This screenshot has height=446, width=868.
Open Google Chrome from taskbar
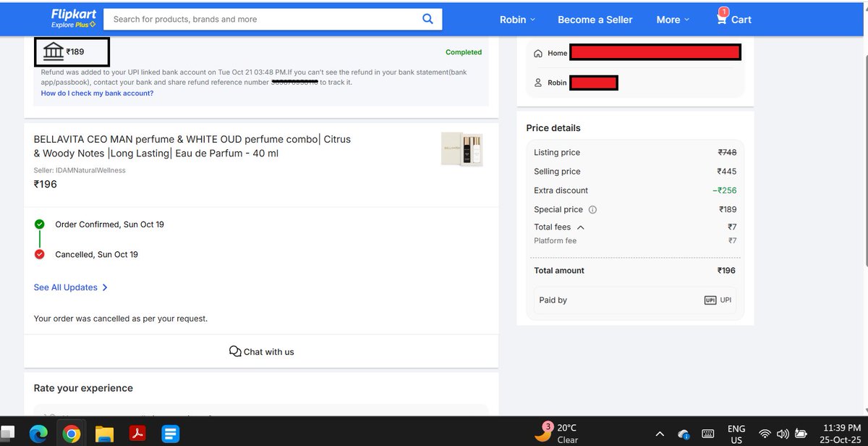[x=71, y=434]
